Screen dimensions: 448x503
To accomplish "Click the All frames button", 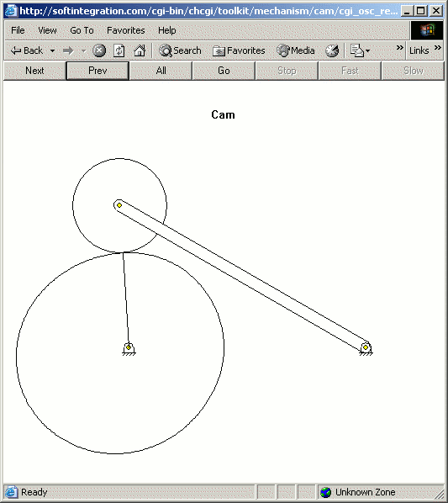I will pos(161,71).
